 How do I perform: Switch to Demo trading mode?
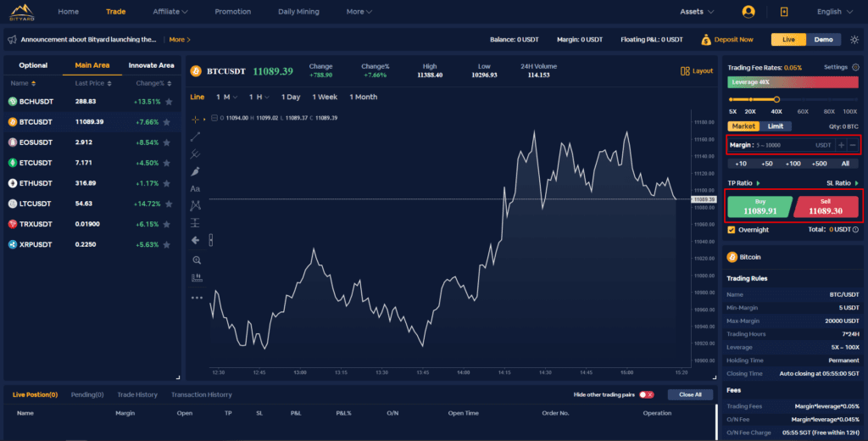coord(823,39)
